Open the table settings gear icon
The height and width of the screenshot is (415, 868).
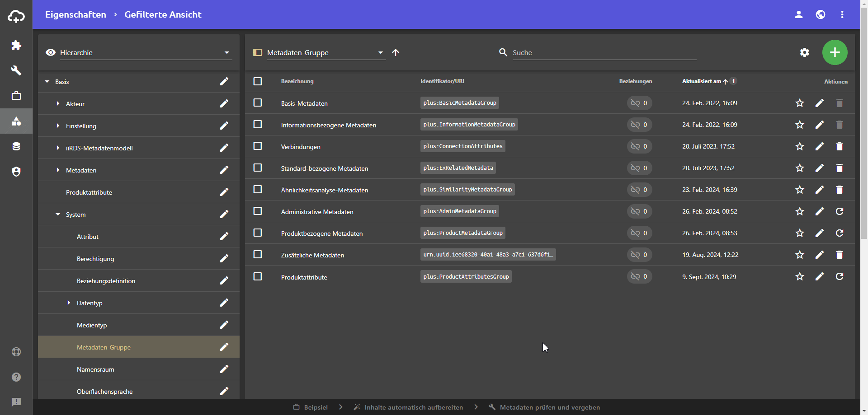(805, 52)
